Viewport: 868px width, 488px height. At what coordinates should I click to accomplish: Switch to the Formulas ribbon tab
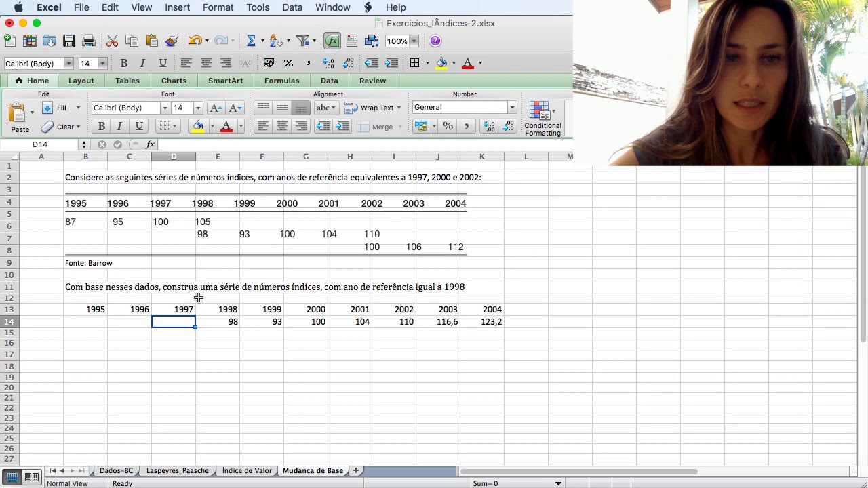281,81
